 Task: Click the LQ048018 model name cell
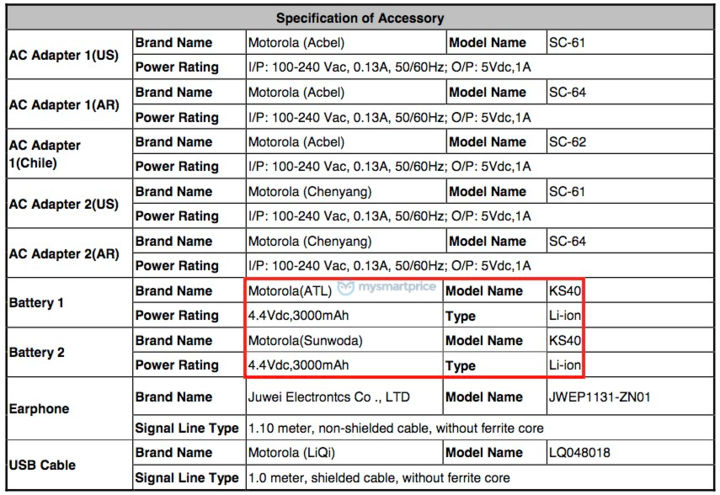point(578,453)
